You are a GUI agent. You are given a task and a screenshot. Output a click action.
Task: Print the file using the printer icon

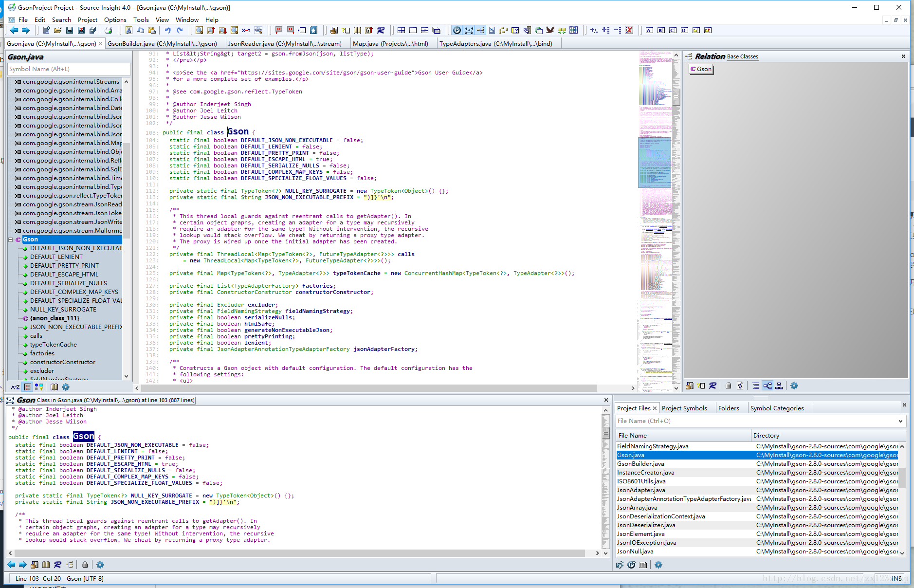coord(108,30)
